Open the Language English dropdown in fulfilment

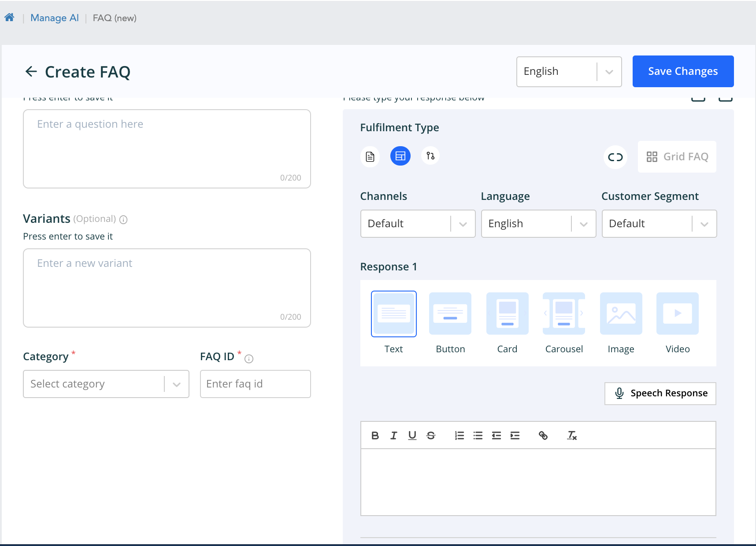[x=539, y=224]
